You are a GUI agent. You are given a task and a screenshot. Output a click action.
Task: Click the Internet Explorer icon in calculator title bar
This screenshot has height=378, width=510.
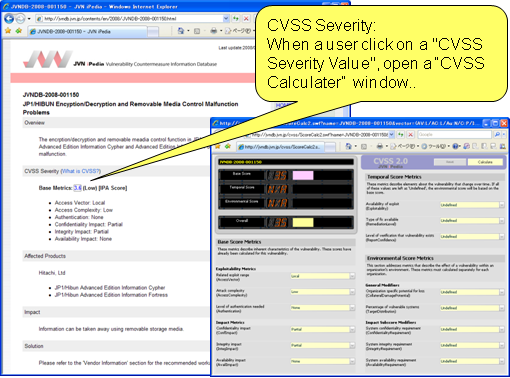tap(216, 123)
